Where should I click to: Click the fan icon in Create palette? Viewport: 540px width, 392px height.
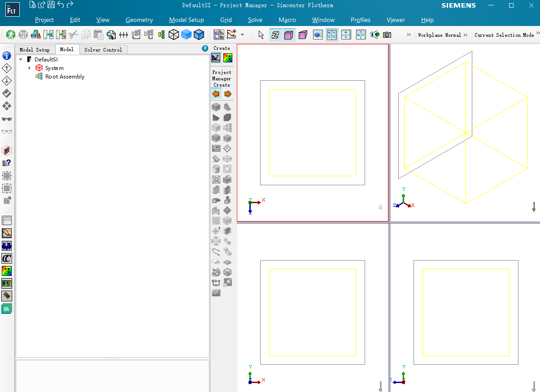[216, 179]
